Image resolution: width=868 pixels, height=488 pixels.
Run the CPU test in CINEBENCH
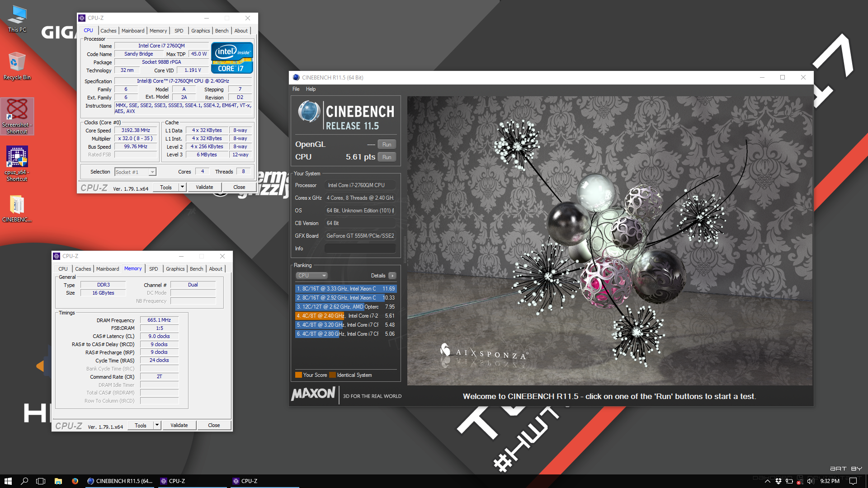(387, 157)
